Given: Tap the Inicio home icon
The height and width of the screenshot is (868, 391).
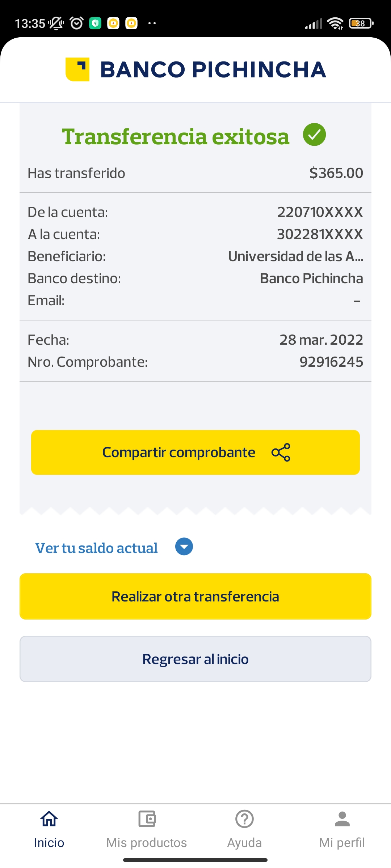Looking at the screenshot, I should [49, 819].
